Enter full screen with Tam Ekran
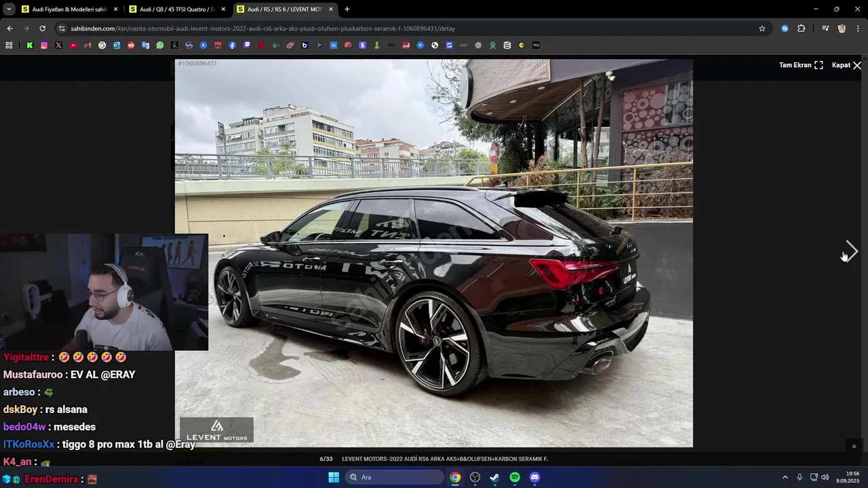The height and width of the screenshot is (488, 868). 801,65
